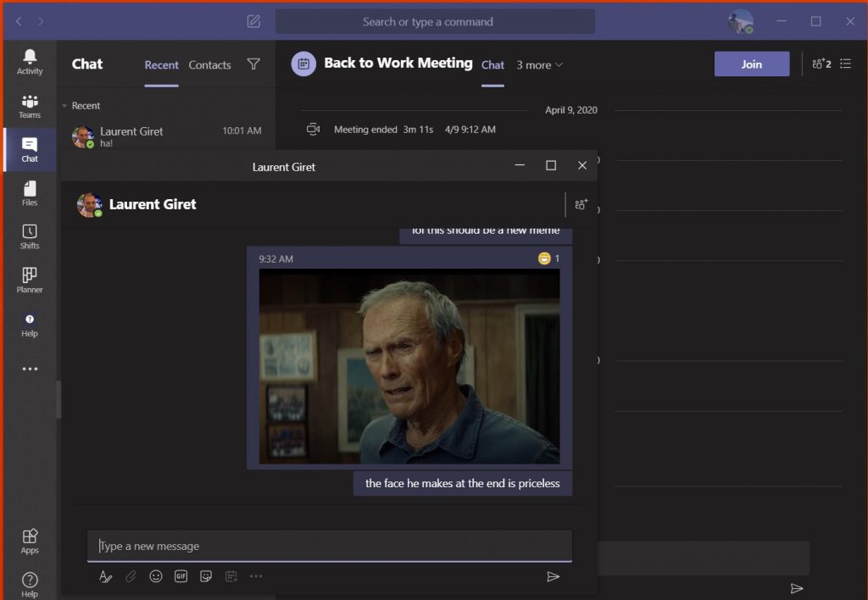Open the Laurent Giret chat in the list
The width and height of the screenshot is (868, 600).
tap(167, 136)
